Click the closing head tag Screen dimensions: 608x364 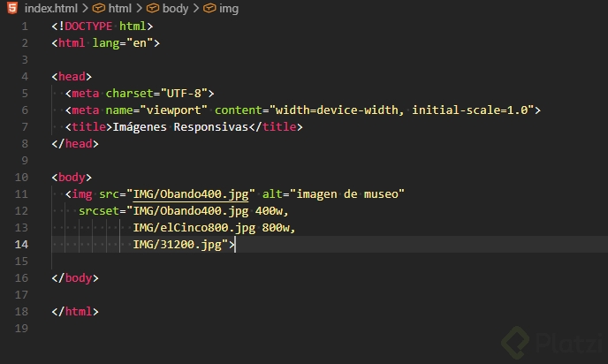(x=75, y=144)
